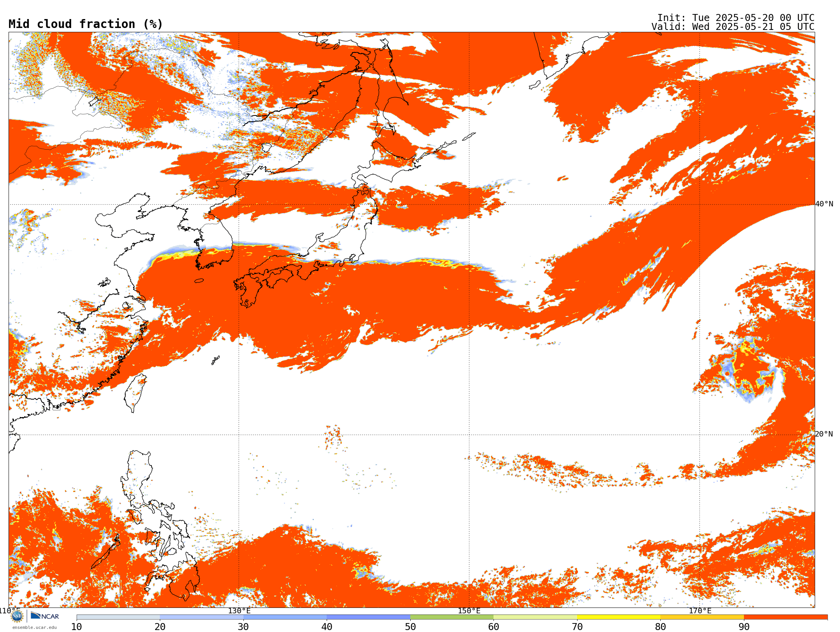Click the colorbar tick label 60

(493, 627)
